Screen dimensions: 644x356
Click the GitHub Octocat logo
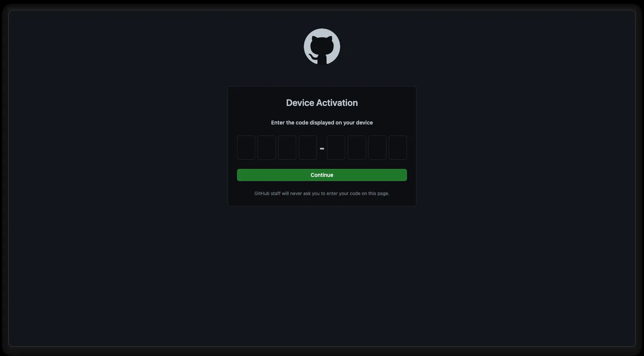coord(322,47)
